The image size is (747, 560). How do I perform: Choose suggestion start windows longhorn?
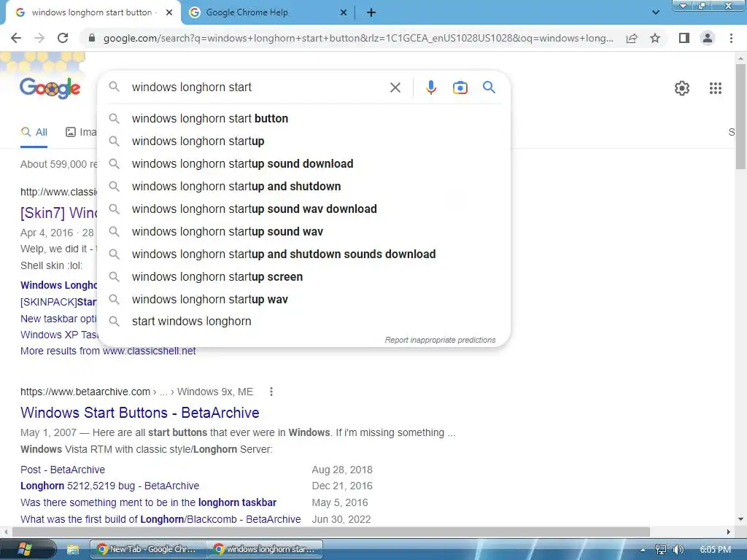[x=303, y=322]
